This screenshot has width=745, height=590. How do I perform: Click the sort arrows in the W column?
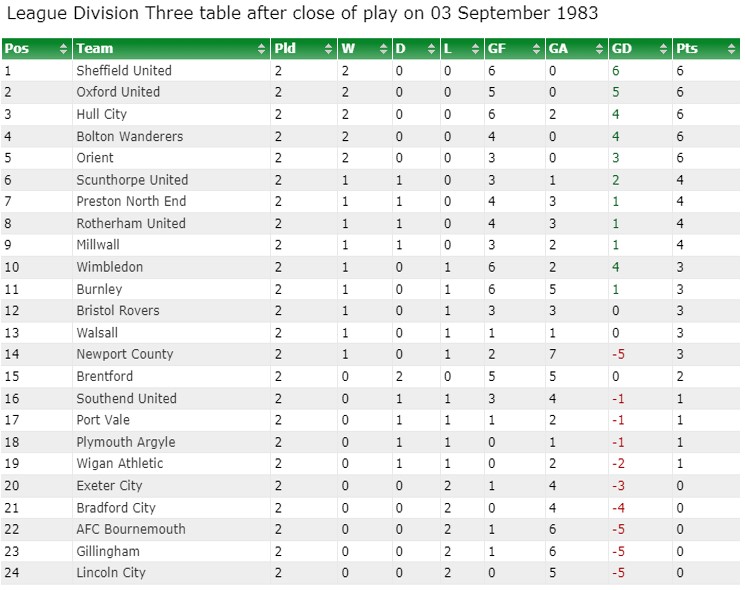click(x=384, y=48)
